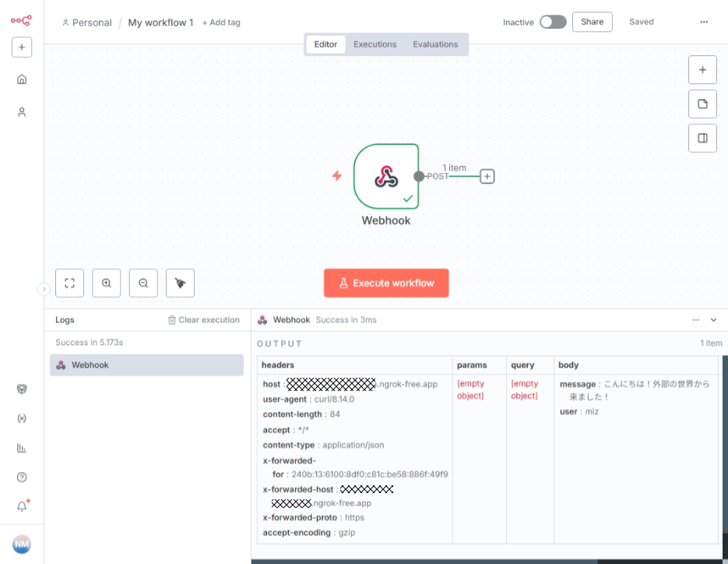
Task: Expand the collapsed left sidebar arrow
Action: pos(44,289)
